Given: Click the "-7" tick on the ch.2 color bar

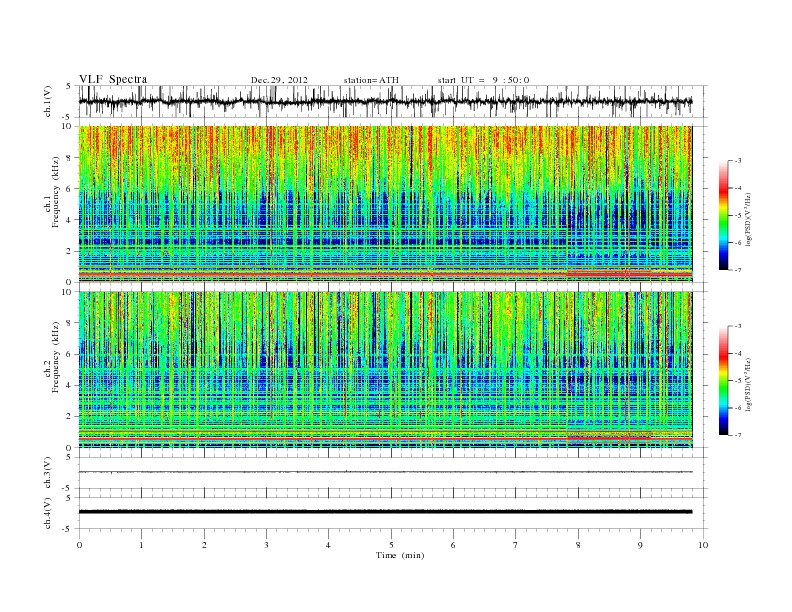Looking at the screenshot, I should pos(738,435).
